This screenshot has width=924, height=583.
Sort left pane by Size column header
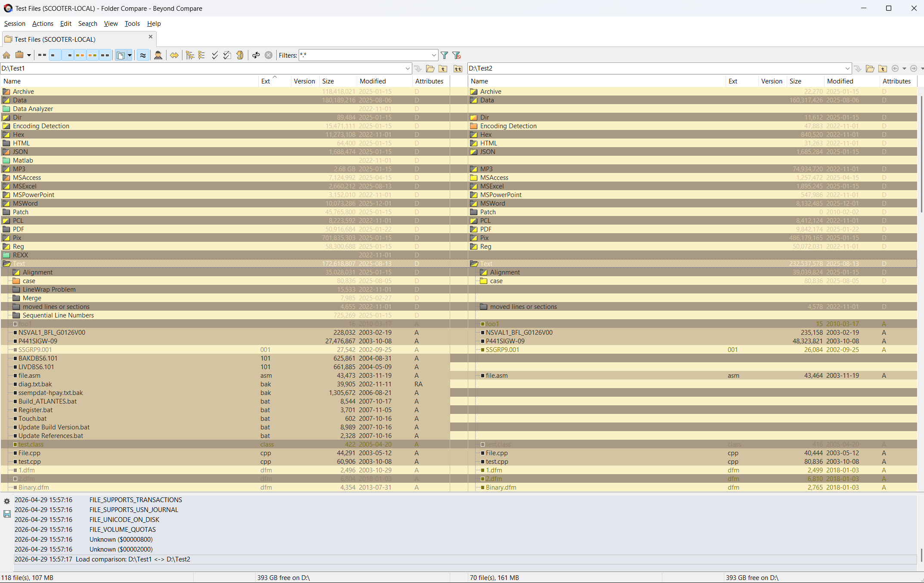pyautogui.click(x=338, y=81)
